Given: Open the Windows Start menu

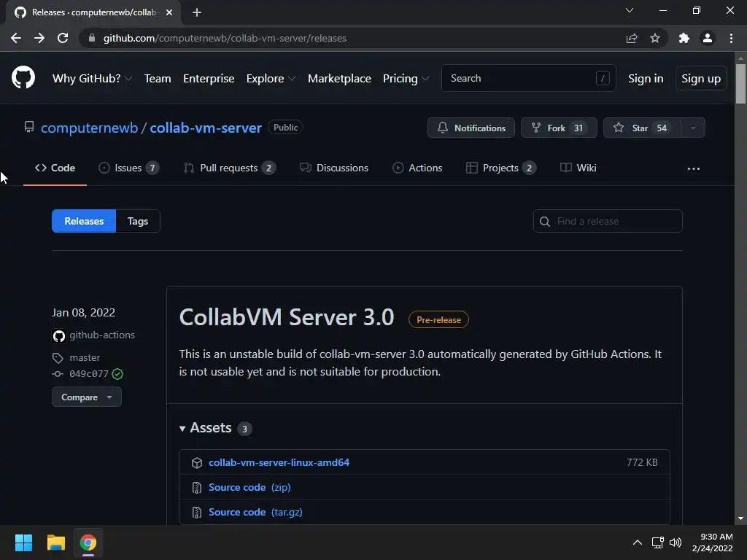Looking at the screenshot, I should click(23, 542).
